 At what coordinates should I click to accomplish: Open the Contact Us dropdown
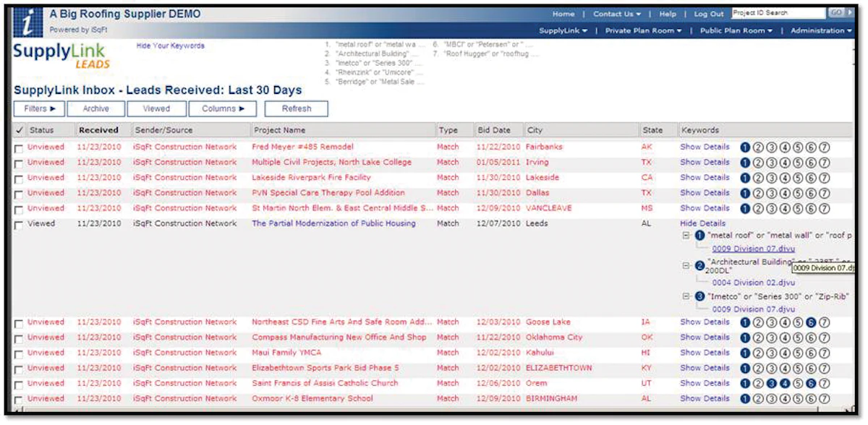[x=617, y=14]
